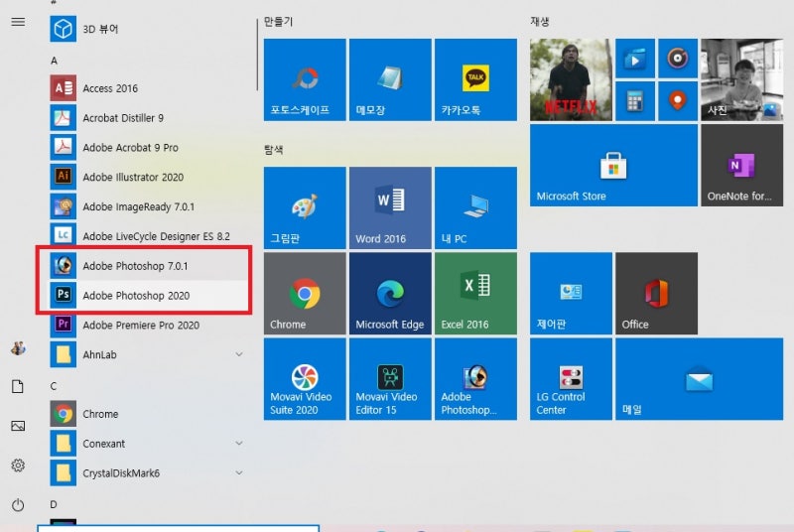794x532 pixels.
Task: Launch Chrome from the app list
Action: coord(147,414)
